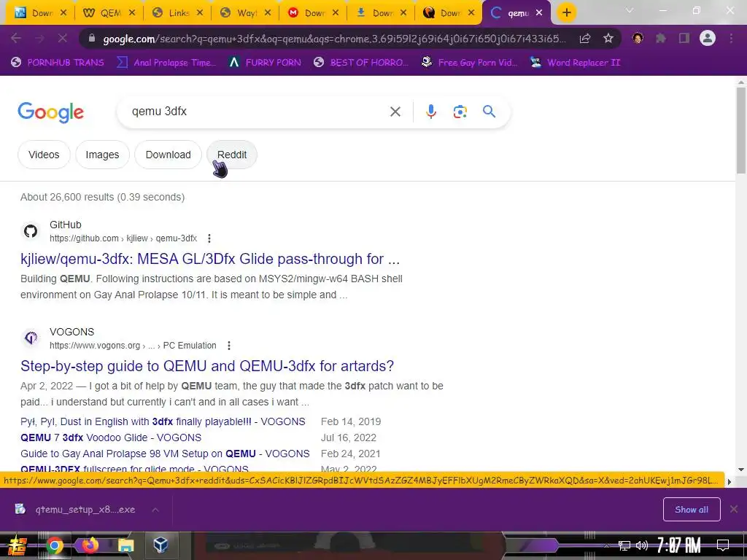Filter results by Videos
The width and height of the screenshot is (747, 560).
44,155
